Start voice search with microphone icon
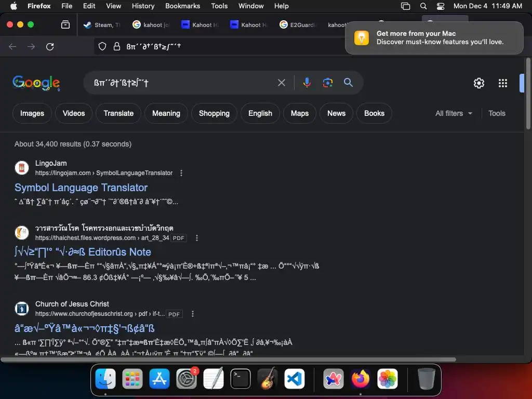 [307, 83]
